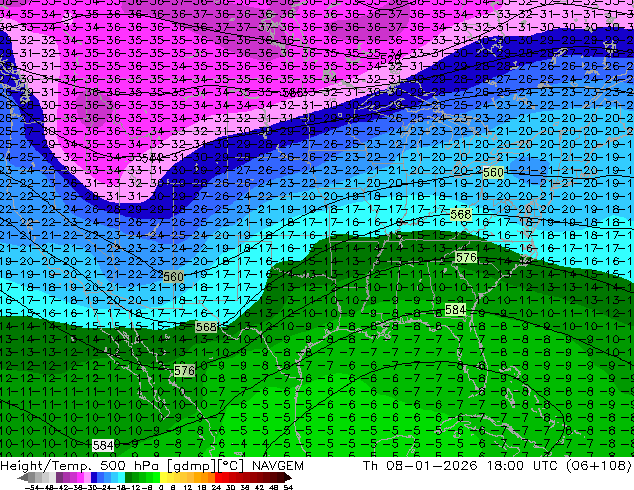Click the '-54' legend scale value
The image size is (634, 490).
[x=32, y=488]
